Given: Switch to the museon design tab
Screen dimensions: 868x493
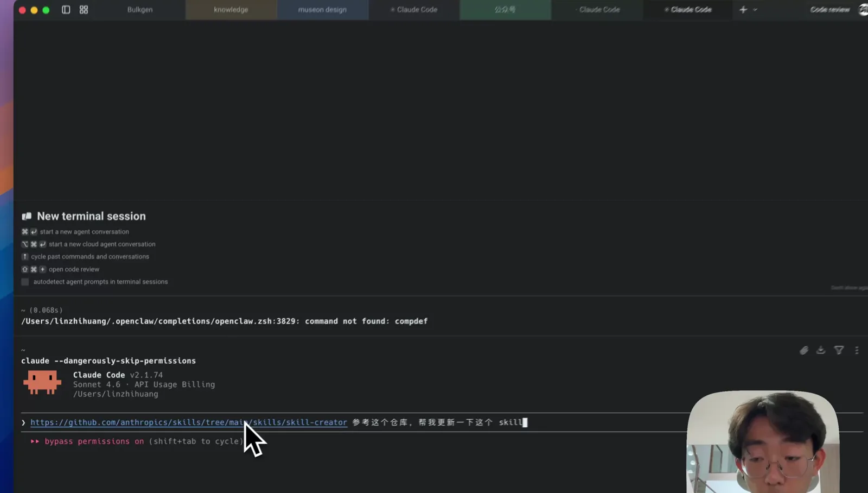Looking at the screenshot, I should point(322,10).
